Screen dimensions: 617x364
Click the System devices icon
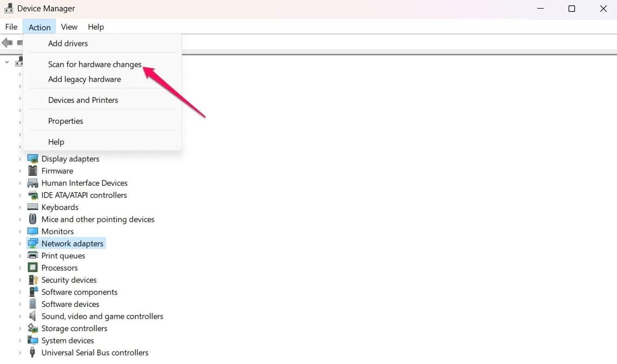click(33, 340)
